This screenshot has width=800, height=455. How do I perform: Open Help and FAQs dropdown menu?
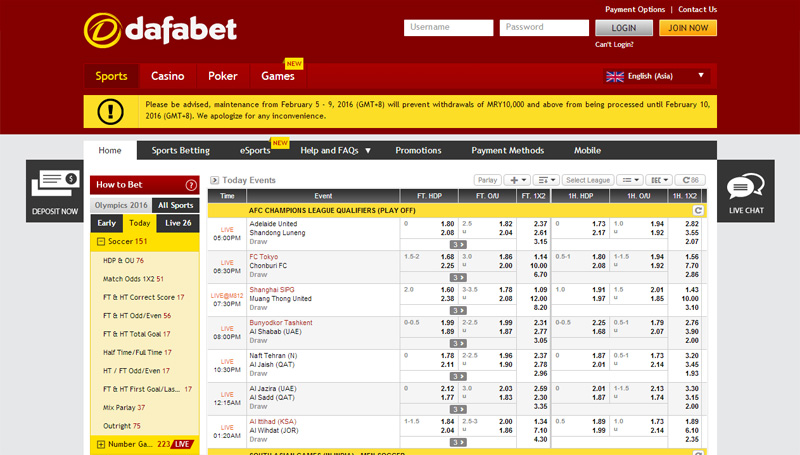coord(335,150)
